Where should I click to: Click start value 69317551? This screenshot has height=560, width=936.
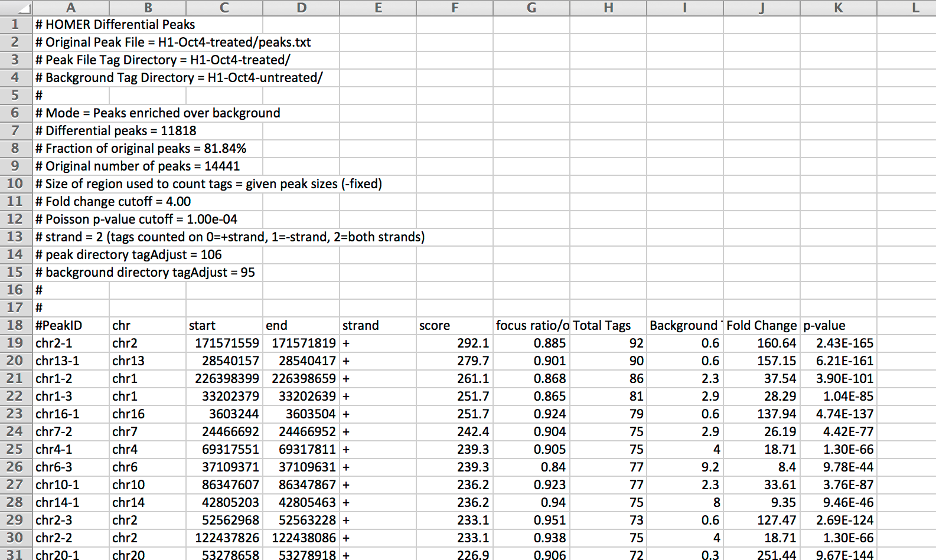(x=224, y=449)
